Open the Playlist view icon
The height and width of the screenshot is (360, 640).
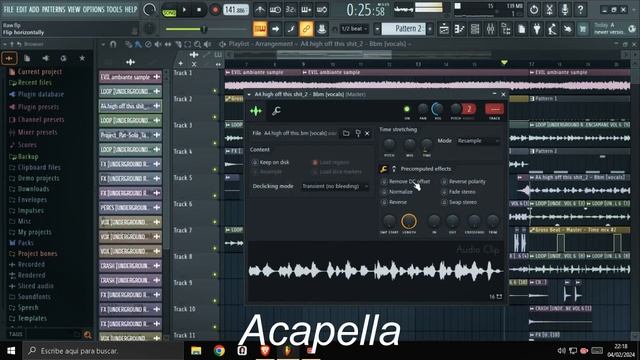click(444, 29)
